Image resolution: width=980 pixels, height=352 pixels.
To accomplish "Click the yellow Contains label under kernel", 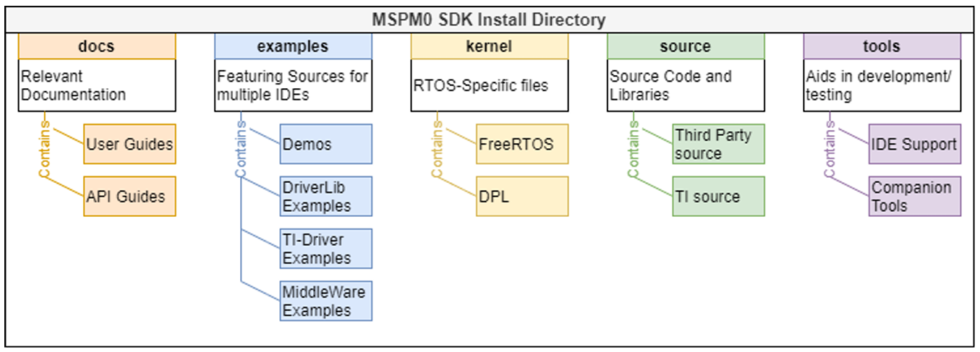I will coord(438,149).
